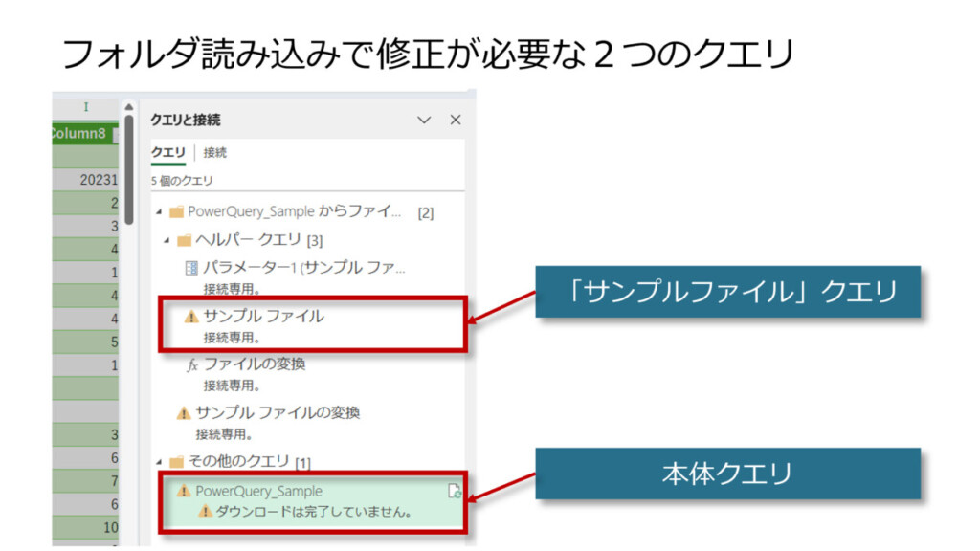Click the warning icon beside the PowerQuery_Sample query
The width and height of the screenshot is (980, 551).
184,491
